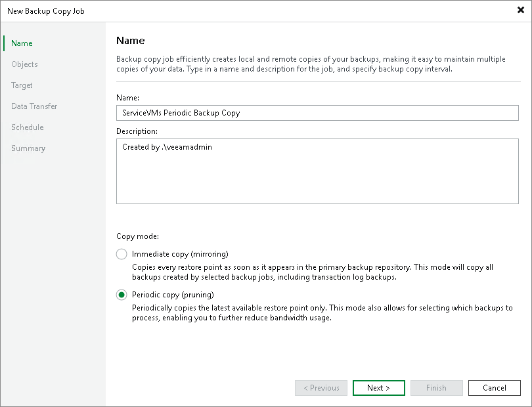The width and height of the screenshot is (532, 407).
Task: Click the bold Name page heading
Action: 130,41
